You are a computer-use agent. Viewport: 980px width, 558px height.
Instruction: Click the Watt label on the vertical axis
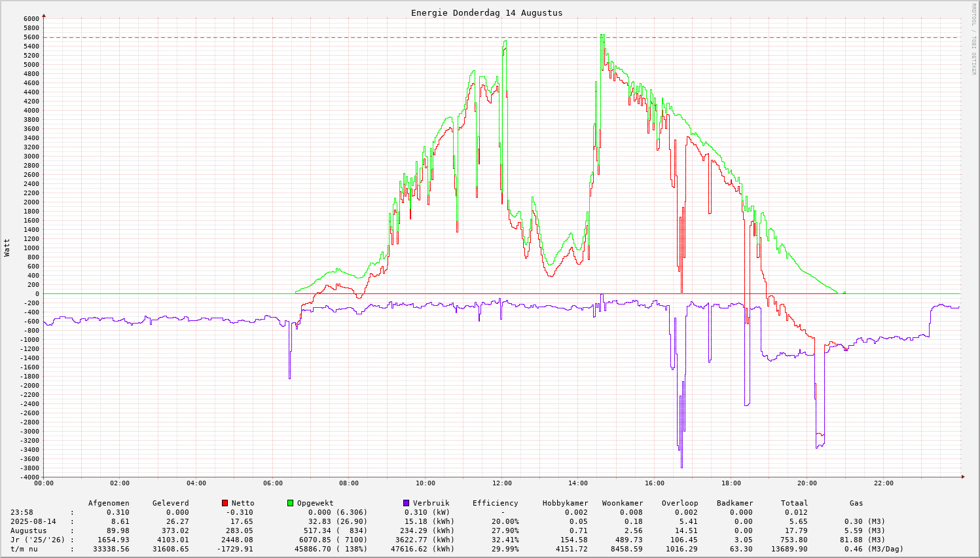[7, 248]
